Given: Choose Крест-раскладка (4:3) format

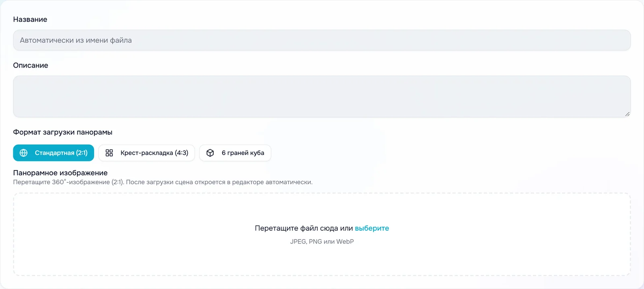Looking at the screenshot, I should click(x=147, y=153).
